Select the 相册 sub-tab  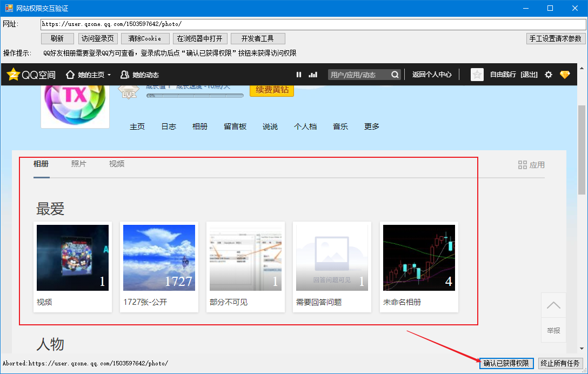(x=41, y=164)
